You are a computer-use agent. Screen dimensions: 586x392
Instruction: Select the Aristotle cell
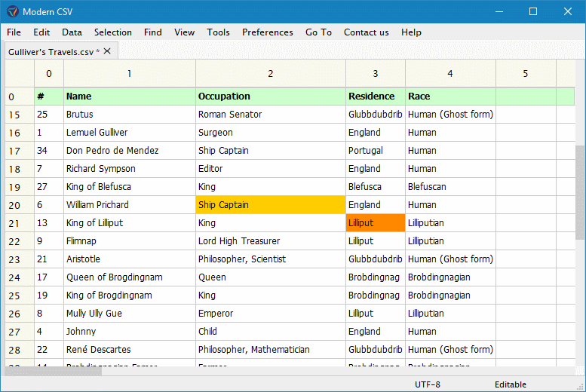[x=129, y=259]
